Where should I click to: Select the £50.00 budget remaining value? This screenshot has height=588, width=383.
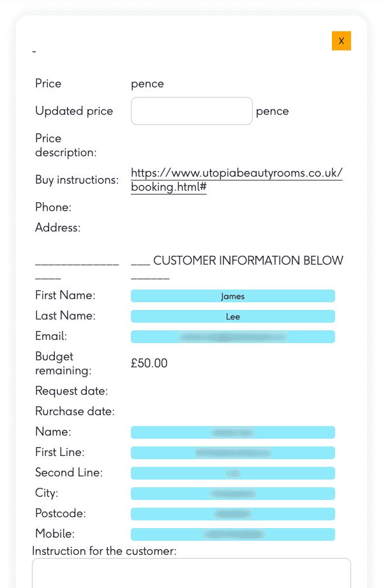tap(147, 363)
